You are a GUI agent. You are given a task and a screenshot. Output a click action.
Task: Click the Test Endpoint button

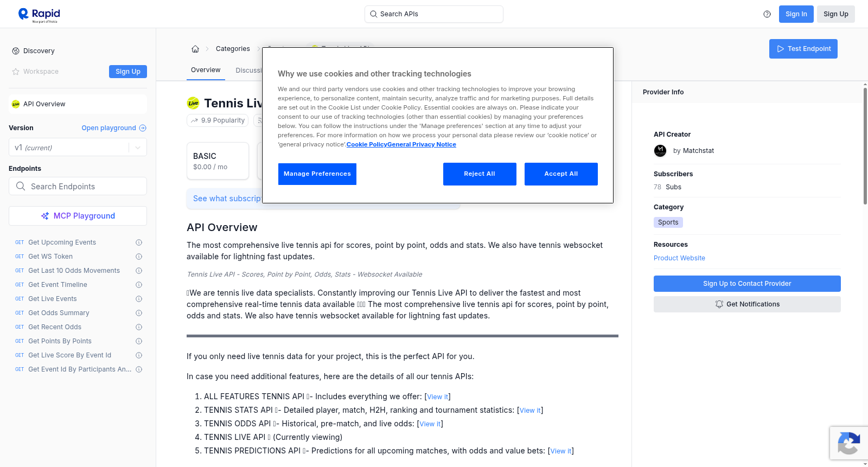click(x=803, y=49)
